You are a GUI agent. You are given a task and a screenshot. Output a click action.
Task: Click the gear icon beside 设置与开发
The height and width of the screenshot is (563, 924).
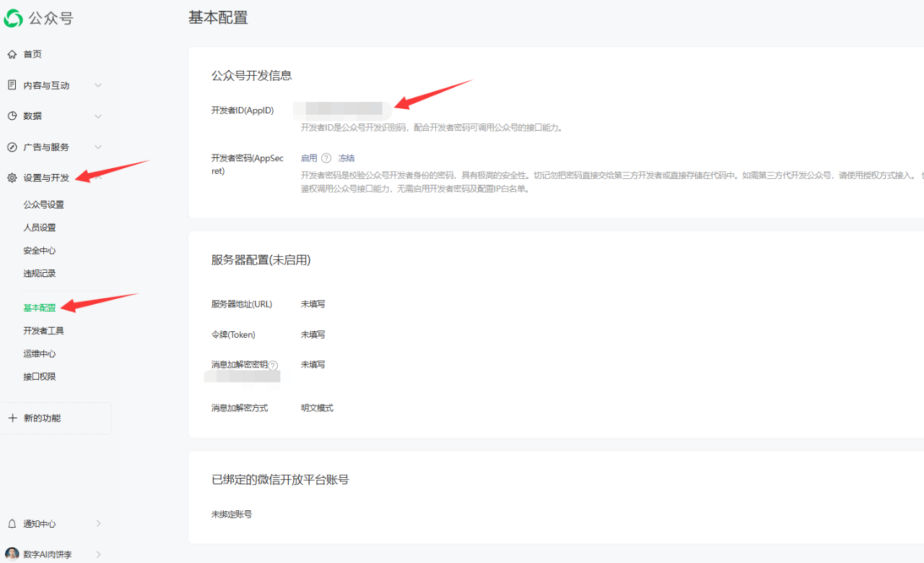[x=12, y=178]
